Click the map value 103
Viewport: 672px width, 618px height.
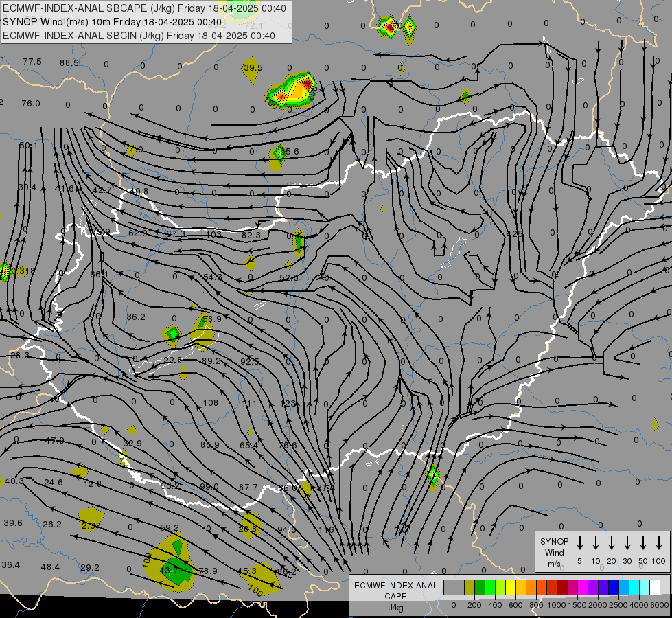click(x=213, y=234)
